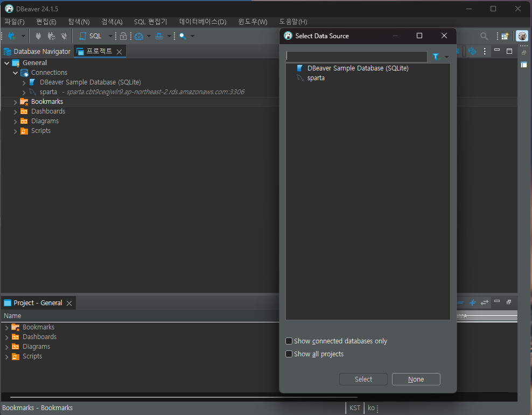Expand the sparta connection in project tree
The width and height of the screenshot is (532, 415).
24,92
